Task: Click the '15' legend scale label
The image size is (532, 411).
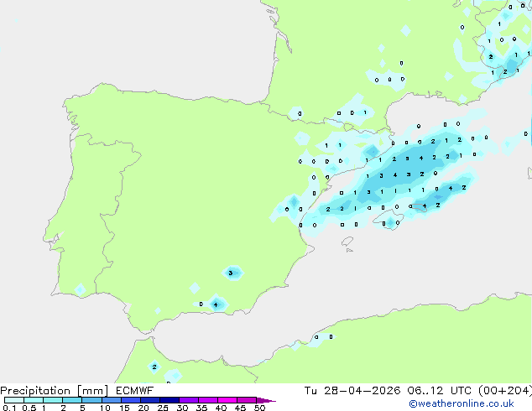Action: 124,408
